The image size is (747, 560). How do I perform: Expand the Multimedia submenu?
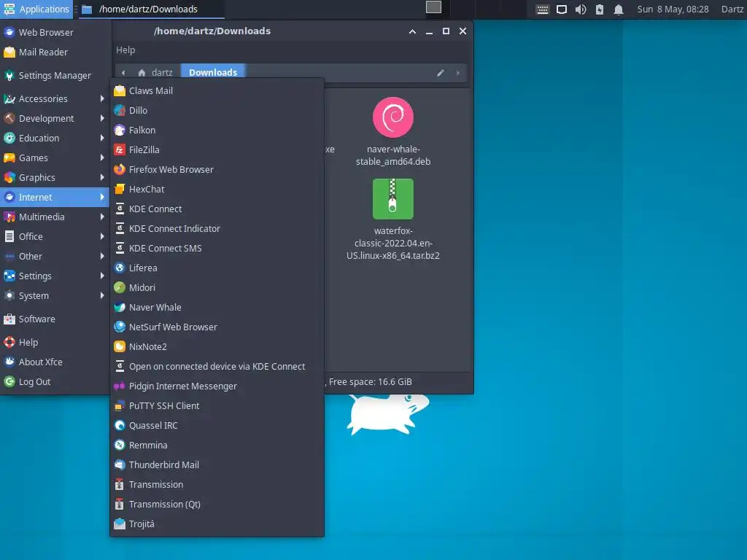tap(54, 217)
